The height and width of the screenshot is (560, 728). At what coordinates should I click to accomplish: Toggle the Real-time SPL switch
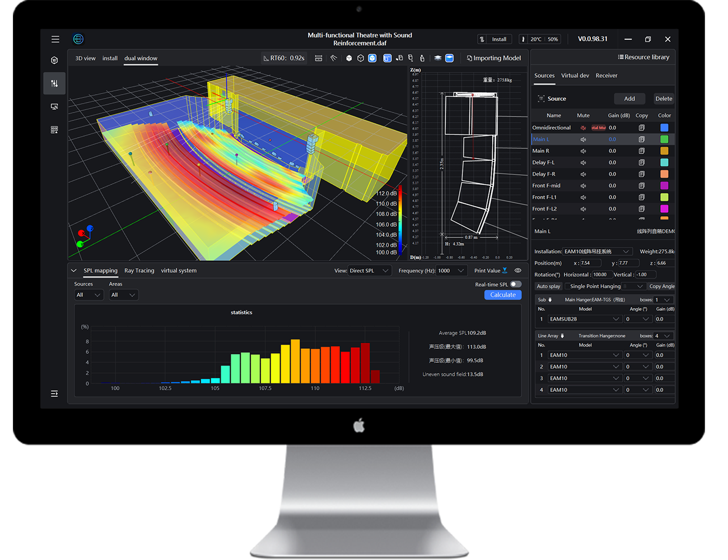click(x=516, y=284)
